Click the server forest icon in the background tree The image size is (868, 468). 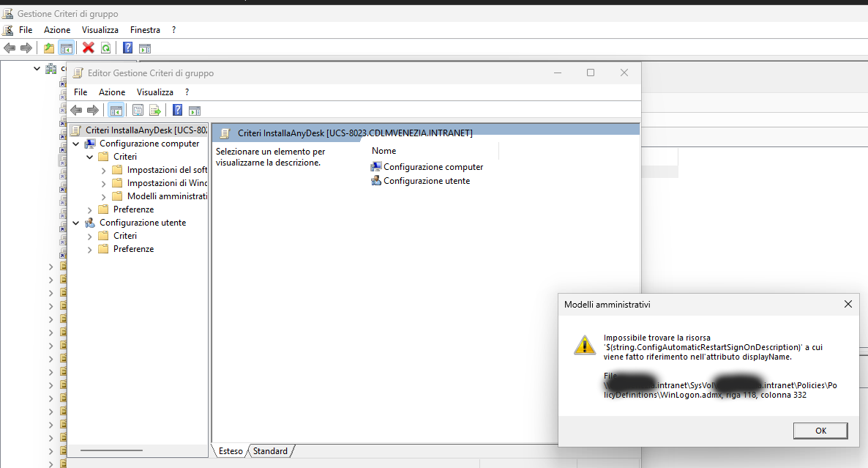pos(51,69)
